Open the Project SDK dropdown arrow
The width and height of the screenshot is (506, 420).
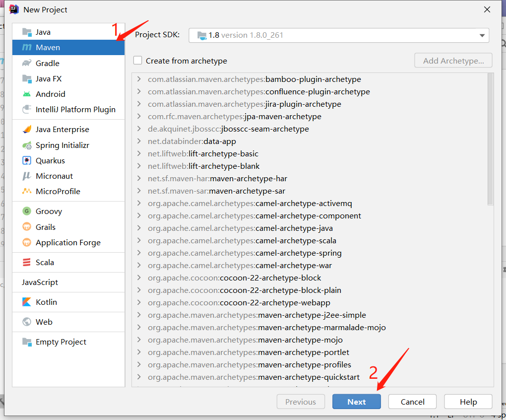click(482, 36)
